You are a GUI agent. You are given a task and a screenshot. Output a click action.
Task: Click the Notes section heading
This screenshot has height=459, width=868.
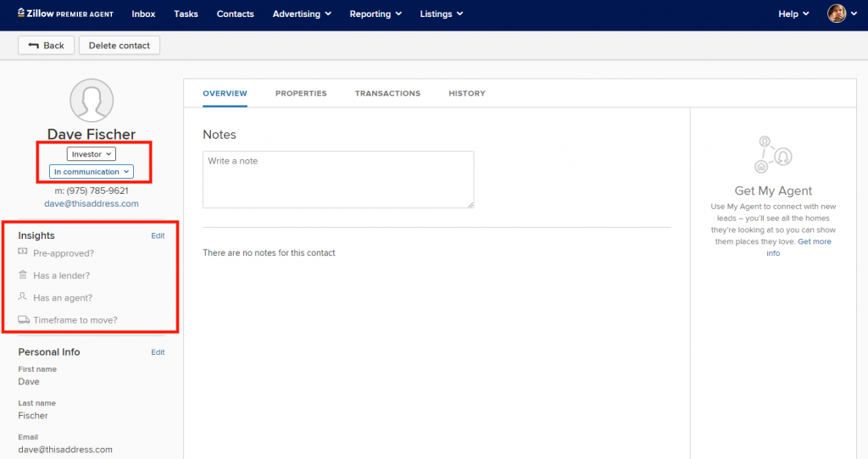[220, 135]
